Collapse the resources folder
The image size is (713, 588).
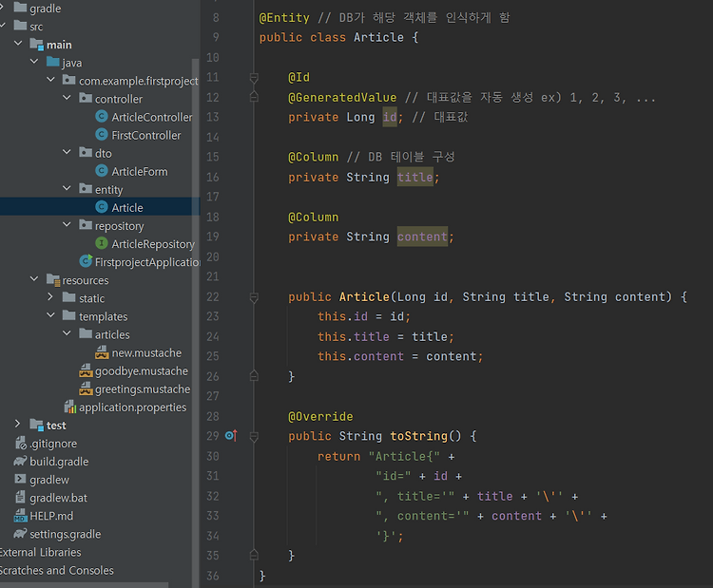34,279
